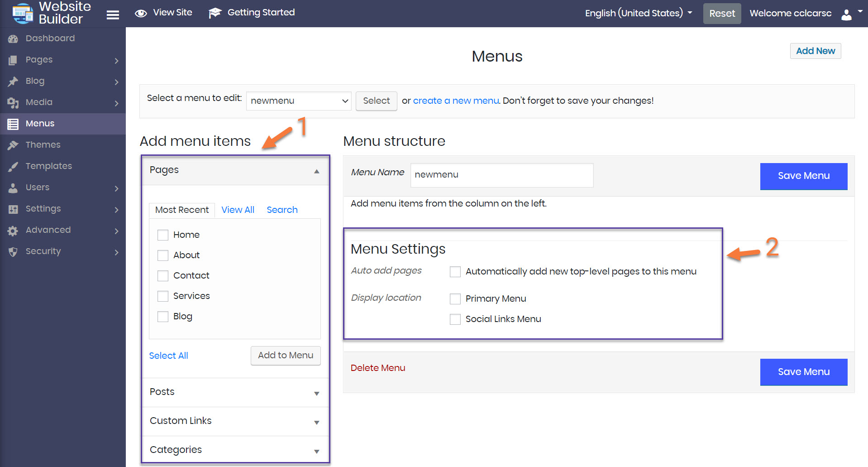The image size is (868, 467).
Task: Click the Dashboard gauge icon in sidebar
Action: coord(13,39)
